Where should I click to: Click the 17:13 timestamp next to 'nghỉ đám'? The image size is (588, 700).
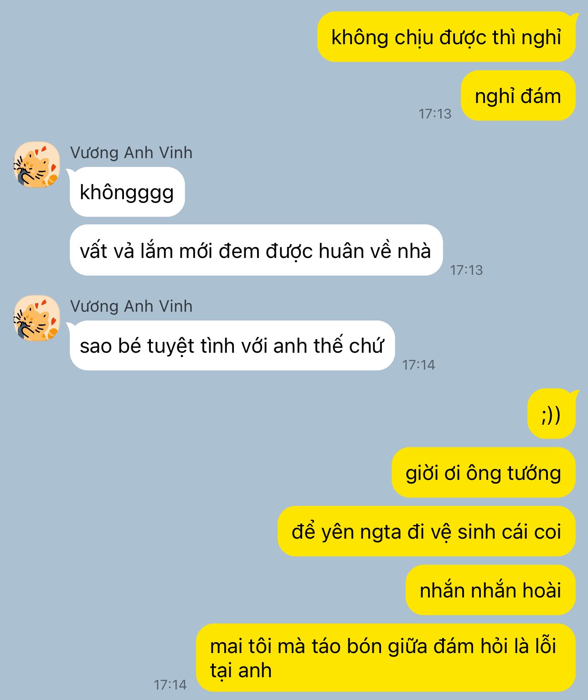[x=435, y=113]
